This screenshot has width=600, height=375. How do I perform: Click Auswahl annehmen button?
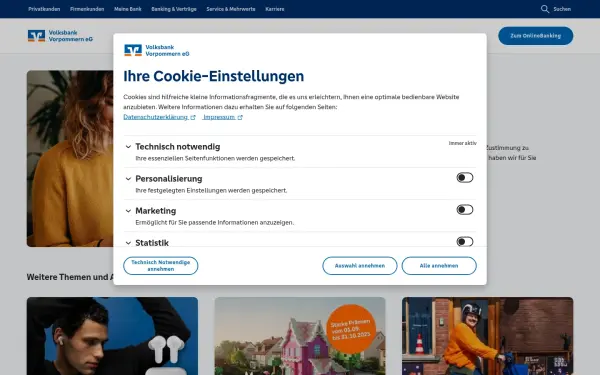point(360,266)
